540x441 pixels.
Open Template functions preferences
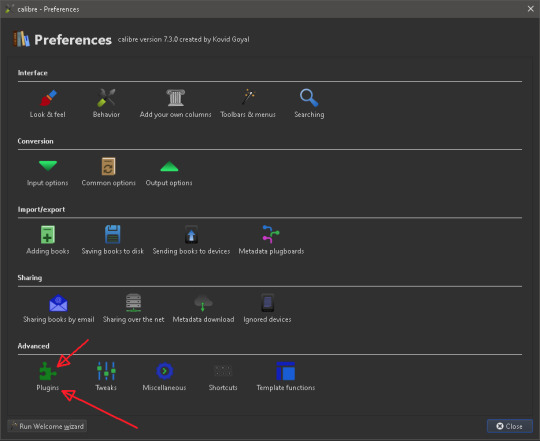[285, 377]
